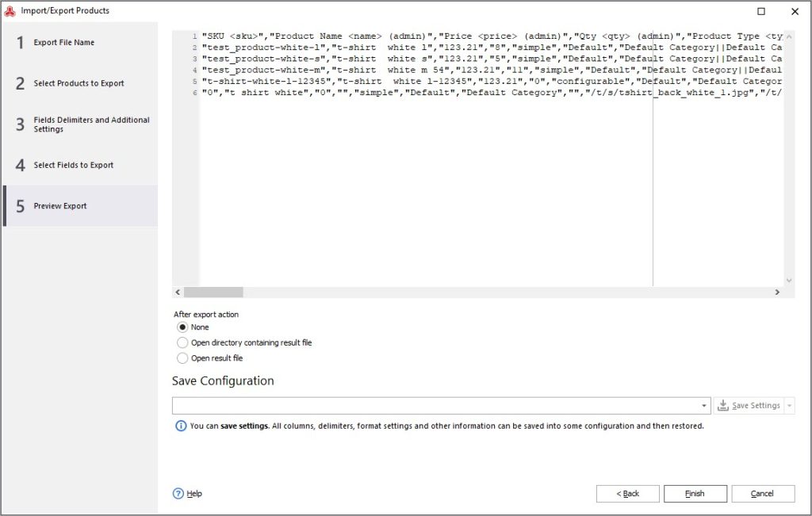
Task: Click the app logo in title bar
Action: 10,11
